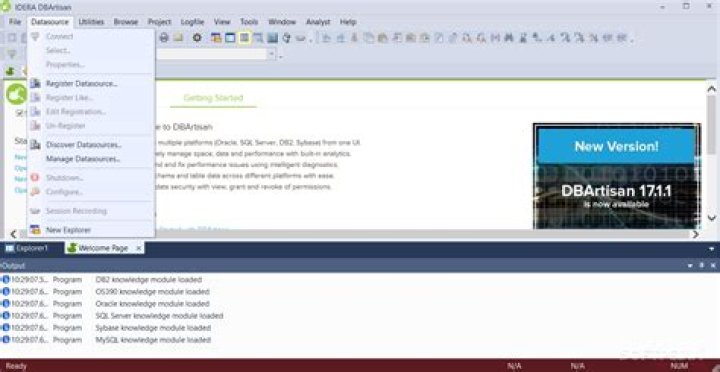Open the Browse menu
The height and width of the screenshot is (372, 720).
(126, 22)
